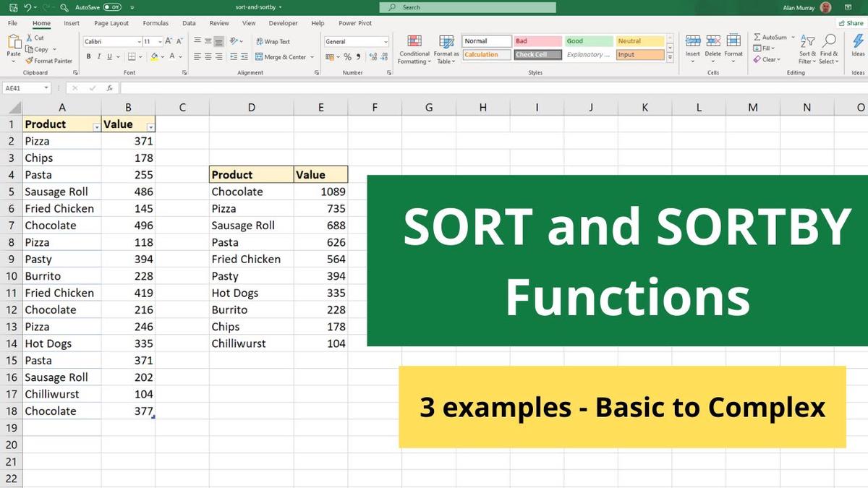Switch to the Formulas ribbon tab

[x=155, y=22]
